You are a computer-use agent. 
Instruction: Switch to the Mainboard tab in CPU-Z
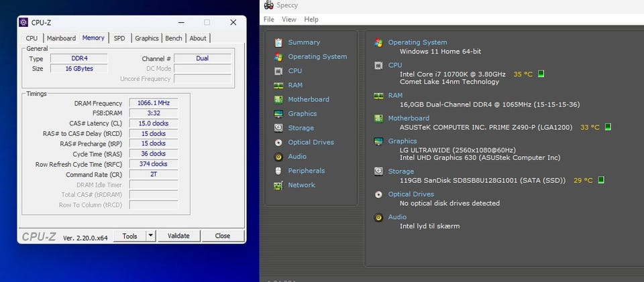point(61,38)
